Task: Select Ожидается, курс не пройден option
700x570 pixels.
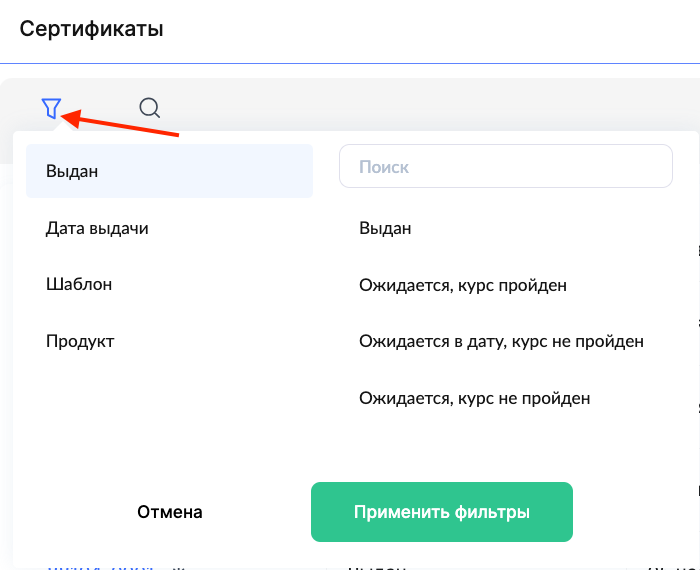Action: point(475,398)
